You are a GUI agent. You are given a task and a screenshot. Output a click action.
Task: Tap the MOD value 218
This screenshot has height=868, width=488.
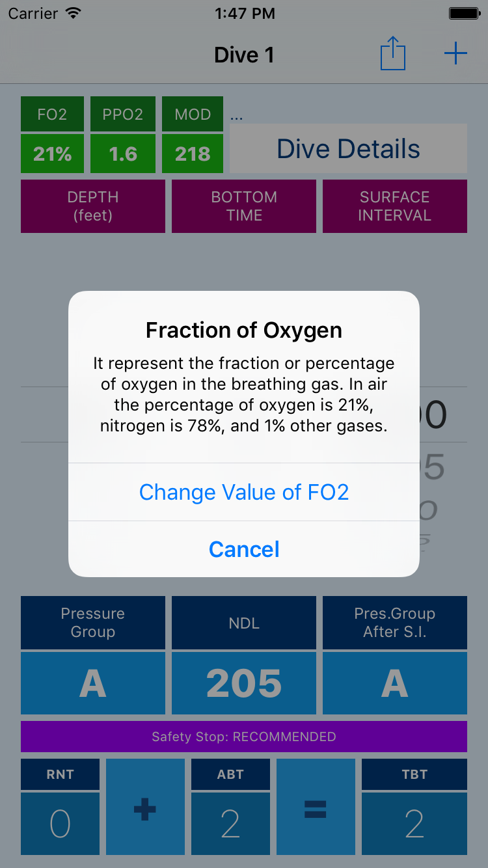(193, 154)
